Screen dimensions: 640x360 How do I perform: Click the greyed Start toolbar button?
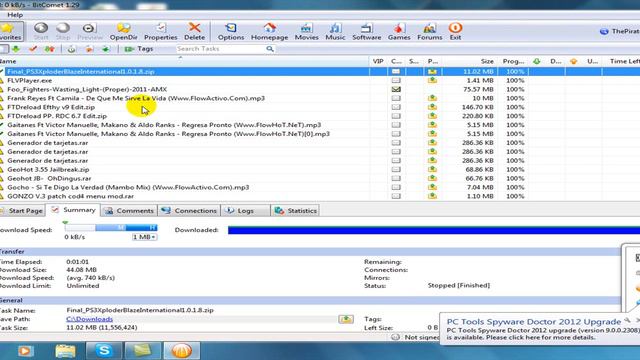[x=41, y=31]
